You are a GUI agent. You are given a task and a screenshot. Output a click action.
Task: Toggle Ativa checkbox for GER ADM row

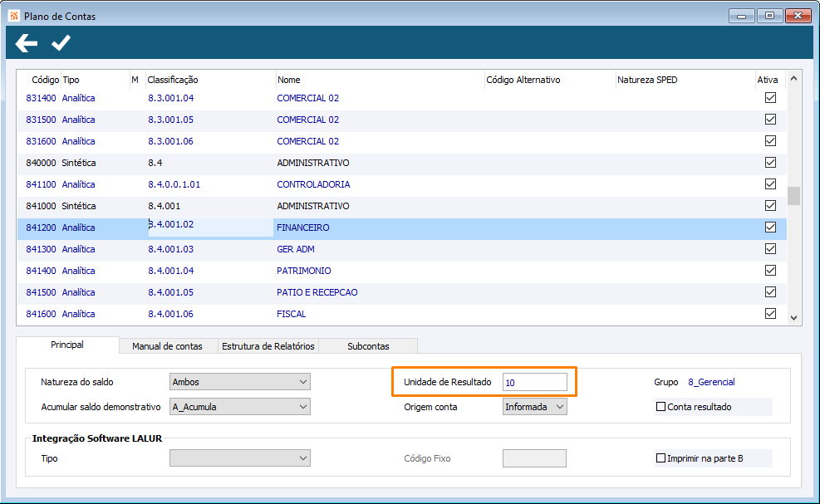pos(770,249)
